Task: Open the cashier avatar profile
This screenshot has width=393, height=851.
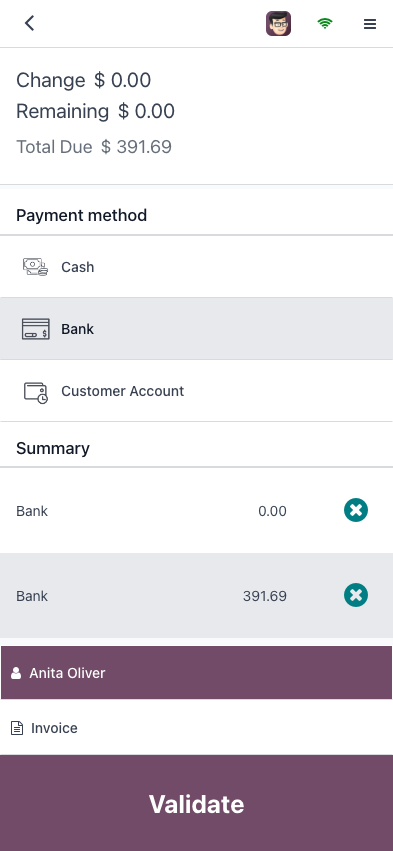Action: (x=278, y=23)
